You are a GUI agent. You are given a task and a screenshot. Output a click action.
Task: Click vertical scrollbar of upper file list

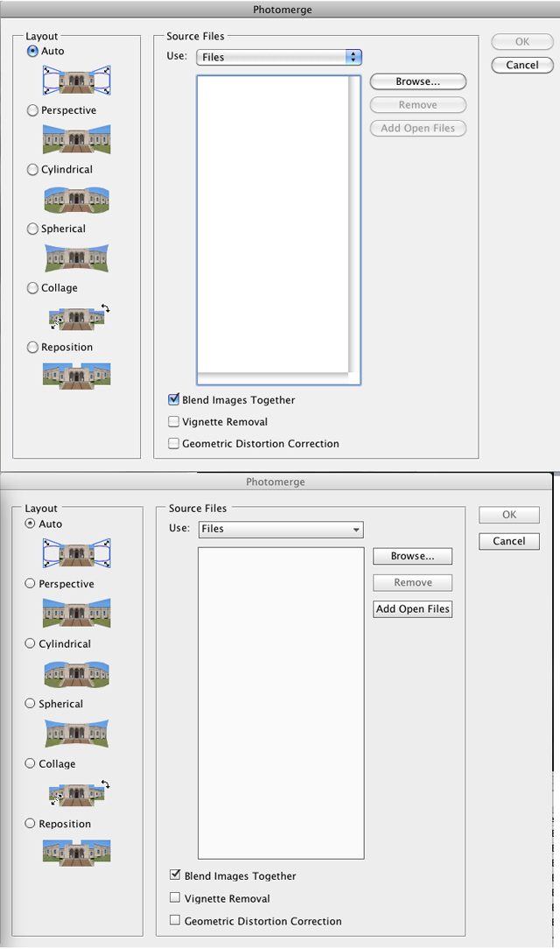[x=354, y=224]
